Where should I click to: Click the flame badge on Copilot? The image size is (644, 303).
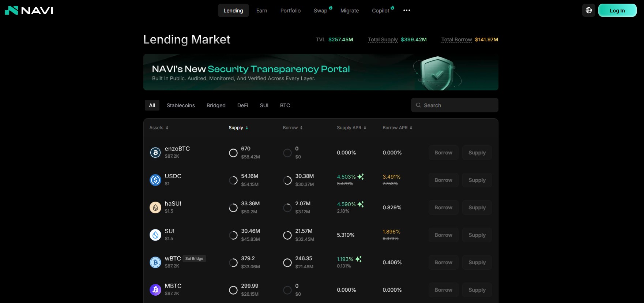point(392,8)
